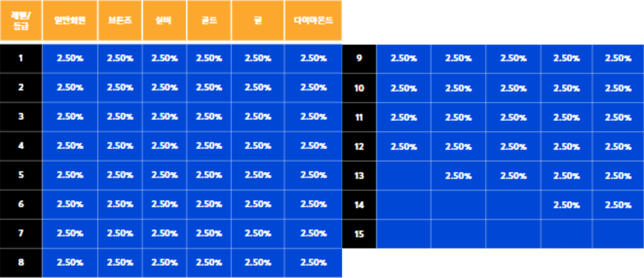Click the level 13 row label
This screenshot has height=278, width=644.
pos(359,176)
